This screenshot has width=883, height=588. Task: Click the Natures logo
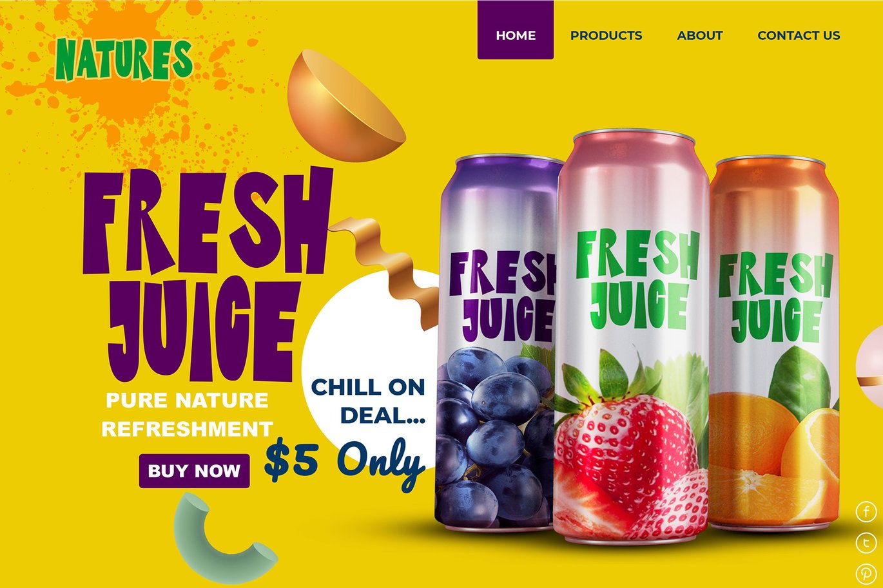(124, 59)
